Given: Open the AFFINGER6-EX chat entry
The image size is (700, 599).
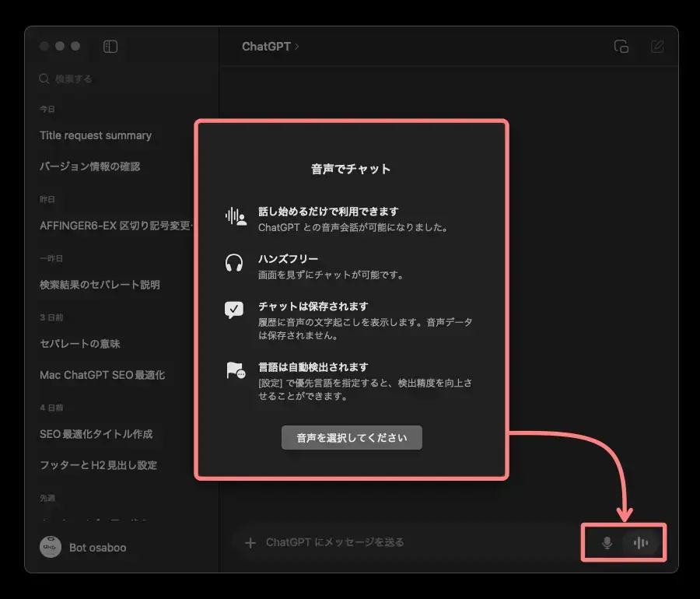Looking at the screenshot, I should tap(116, 226).
